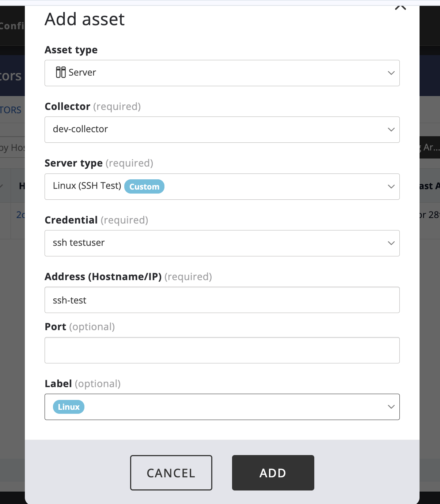Click the Custom badge in Server type
This screenshot has height=504, width=440.
click(x=144, y=187)
